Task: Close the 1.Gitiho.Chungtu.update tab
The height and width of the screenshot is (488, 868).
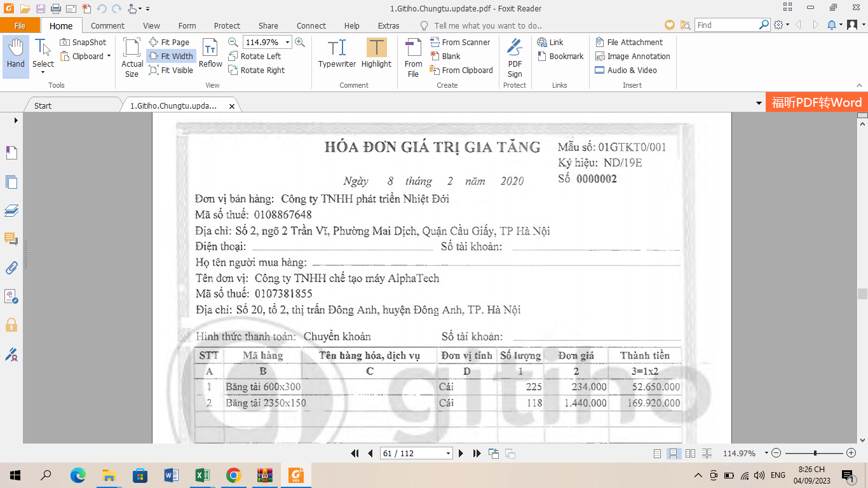Action: pyautogui.click(x=232, y=106)
